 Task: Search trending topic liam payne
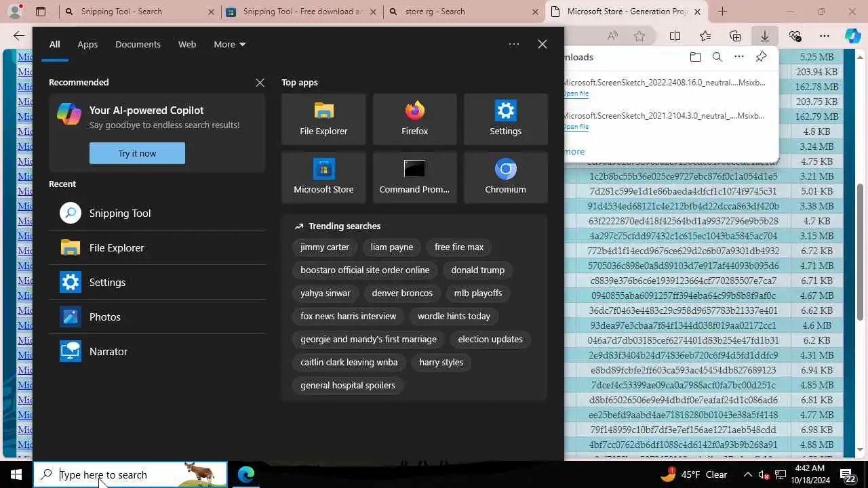pos(392,247)
